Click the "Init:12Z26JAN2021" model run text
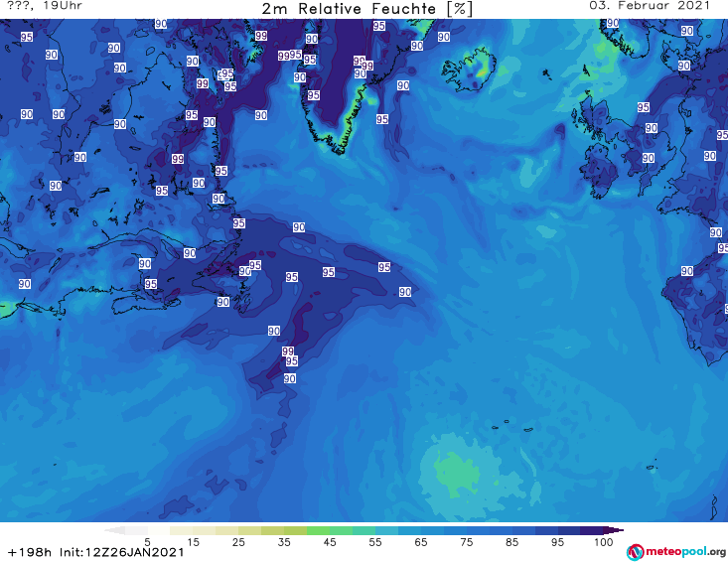 pyautogui.click(x=121, y=552)
